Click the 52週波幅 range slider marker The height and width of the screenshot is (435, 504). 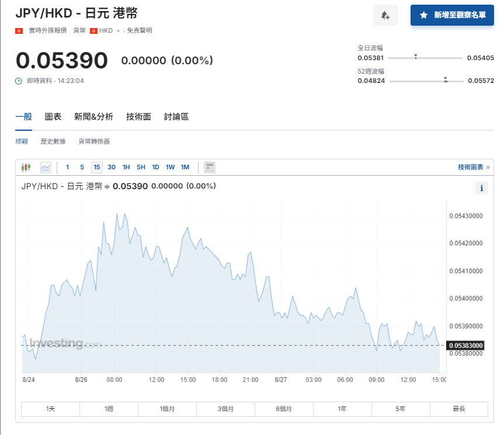point(446,79)
